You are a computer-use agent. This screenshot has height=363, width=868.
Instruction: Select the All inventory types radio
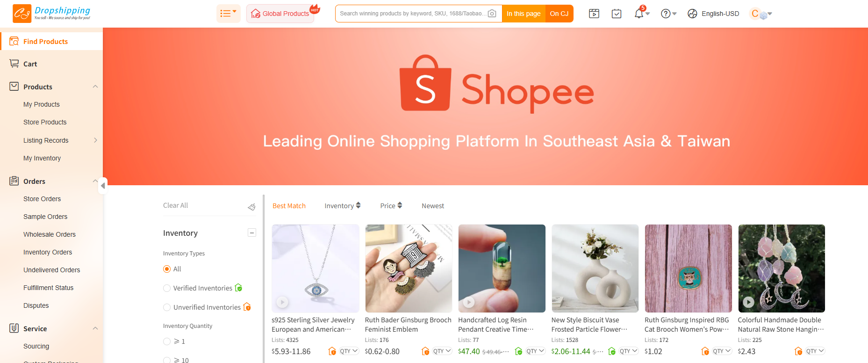[x=167, y=269]
